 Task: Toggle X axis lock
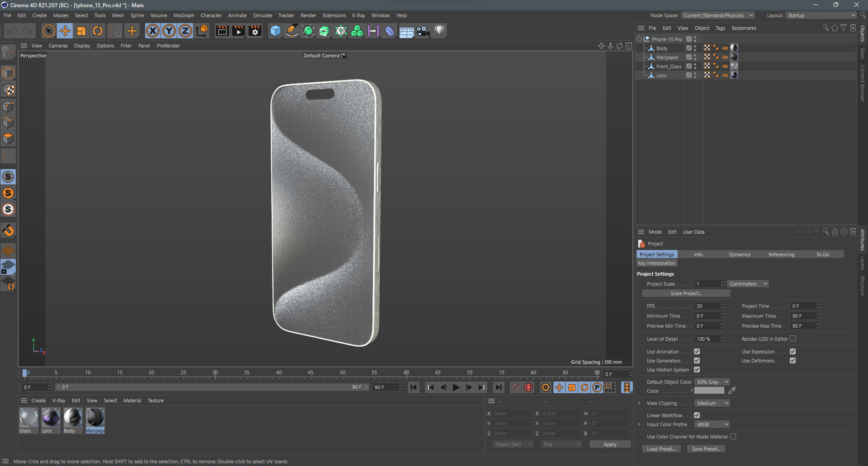[x=153, y=31]
